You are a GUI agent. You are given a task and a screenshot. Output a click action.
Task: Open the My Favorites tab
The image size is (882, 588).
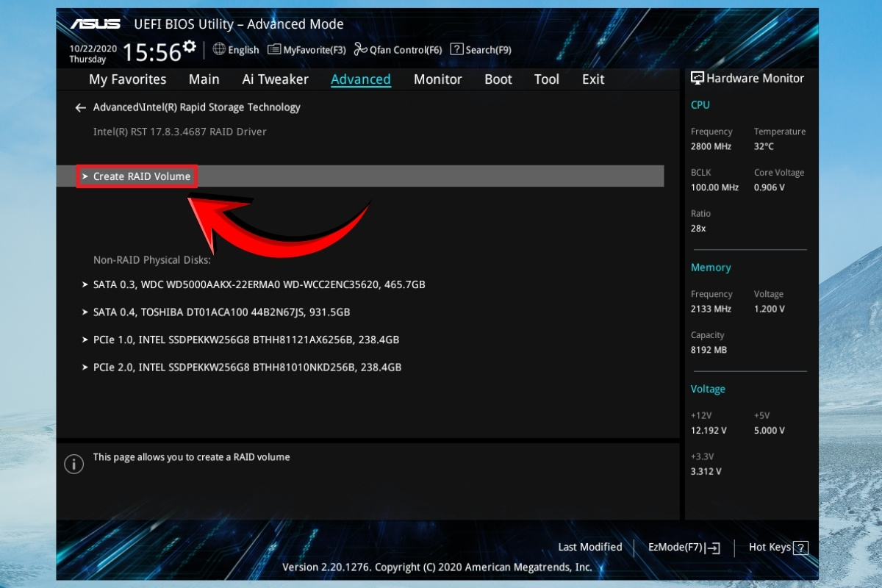(127, 79)
